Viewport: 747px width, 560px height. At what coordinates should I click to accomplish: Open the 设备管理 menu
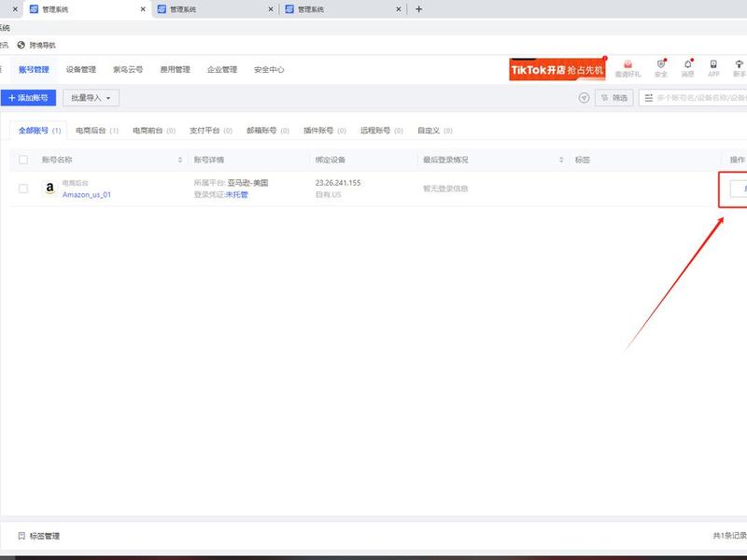[81, 69]
